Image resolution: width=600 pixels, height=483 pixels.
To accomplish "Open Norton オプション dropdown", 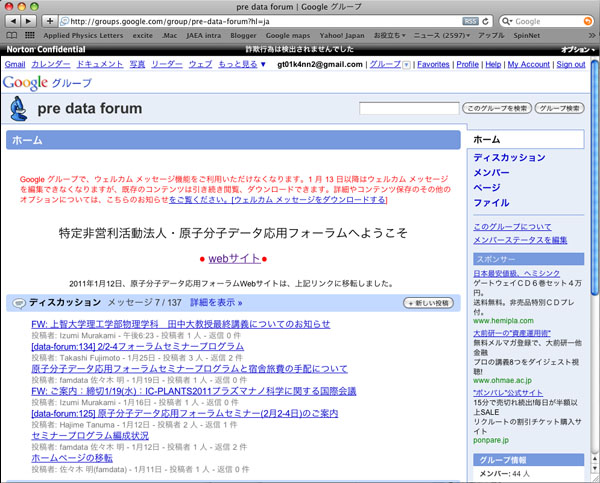I will [578, 49].
